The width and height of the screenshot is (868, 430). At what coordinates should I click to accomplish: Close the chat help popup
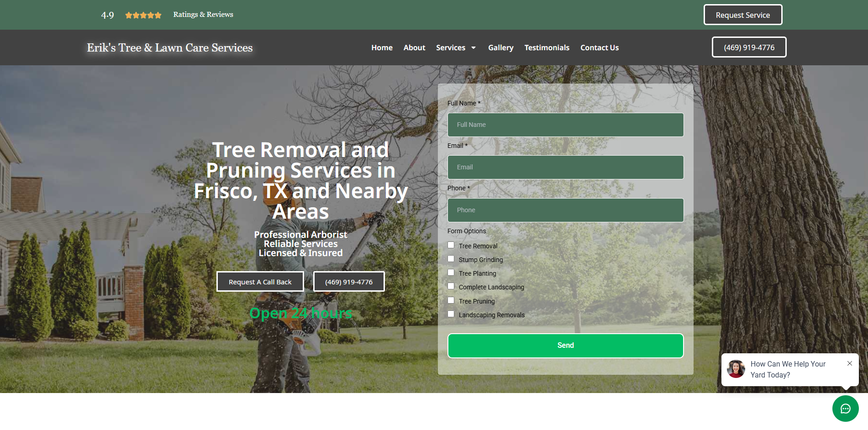850,363
